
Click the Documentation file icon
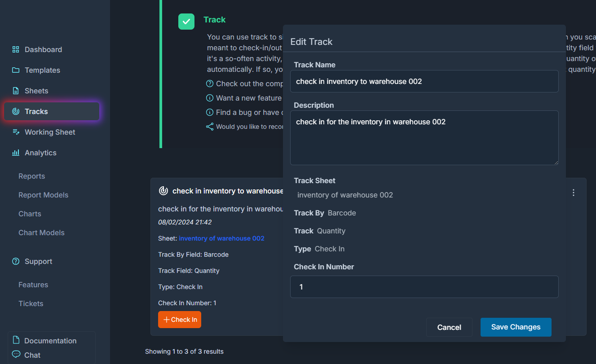tap(16, 340)
